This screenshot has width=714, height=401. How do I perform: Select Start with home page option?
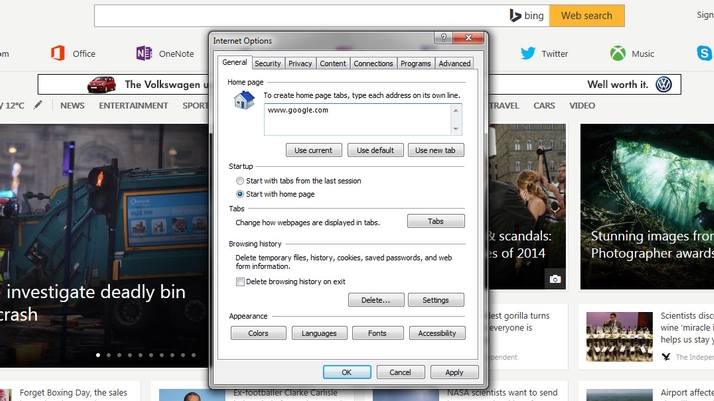pyautogui.click(x=240, y=193)
